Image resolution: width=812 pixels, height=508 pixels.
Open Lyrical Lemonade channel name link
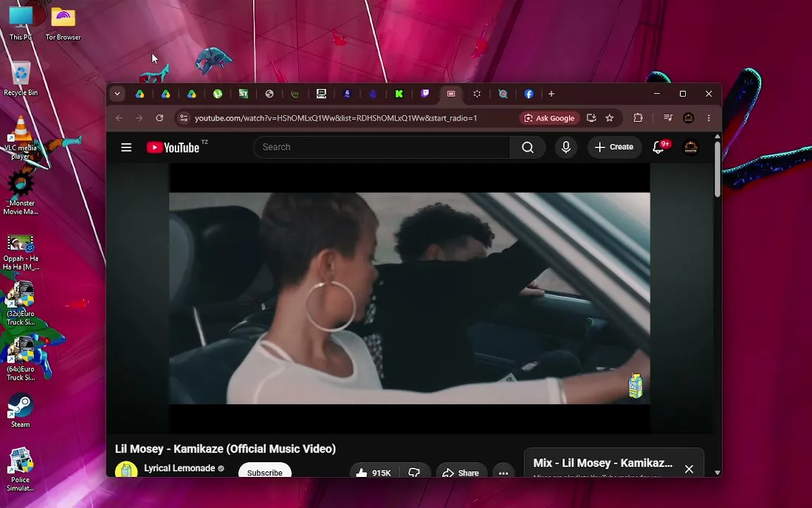179,468
